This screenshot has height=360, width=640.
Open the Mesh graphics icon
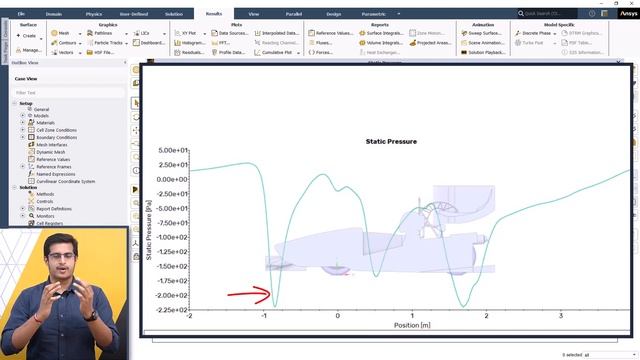(54, 33)
